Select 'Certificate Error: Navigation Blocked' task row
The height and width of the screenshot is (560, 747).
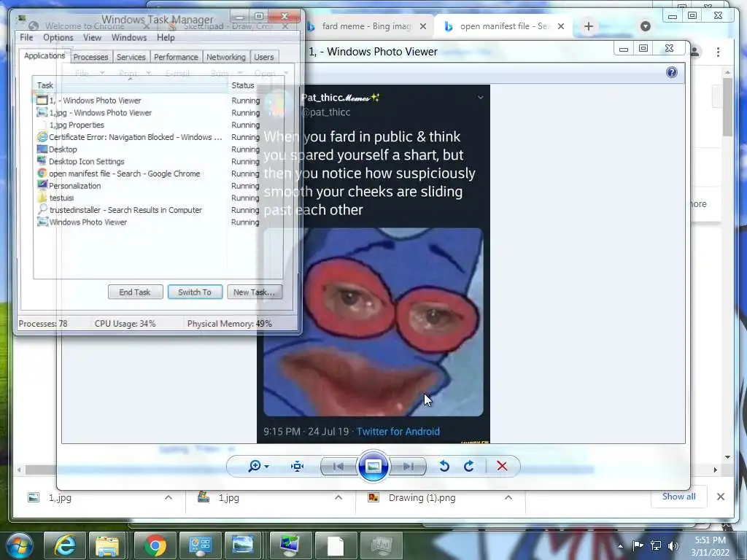(148, 137)
